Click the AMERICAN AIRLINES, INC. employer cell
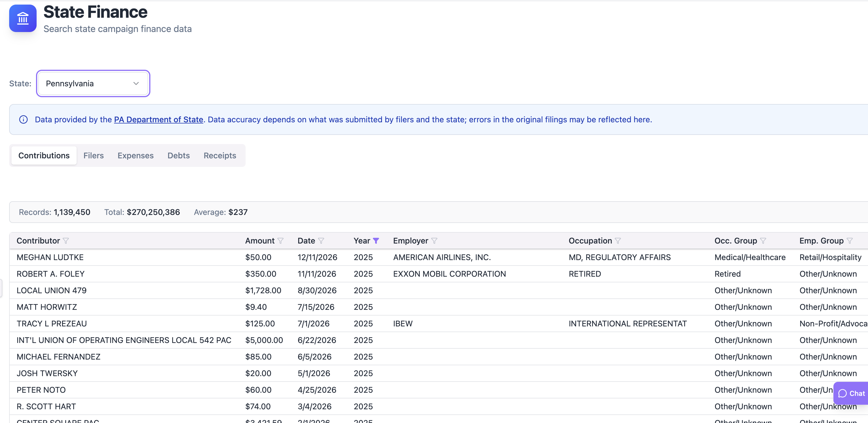 tap(442, 257)
